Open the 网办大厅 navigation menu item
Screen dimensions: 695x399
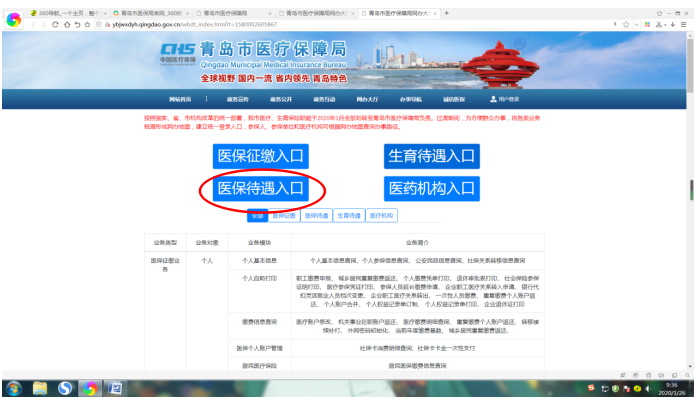367,99
